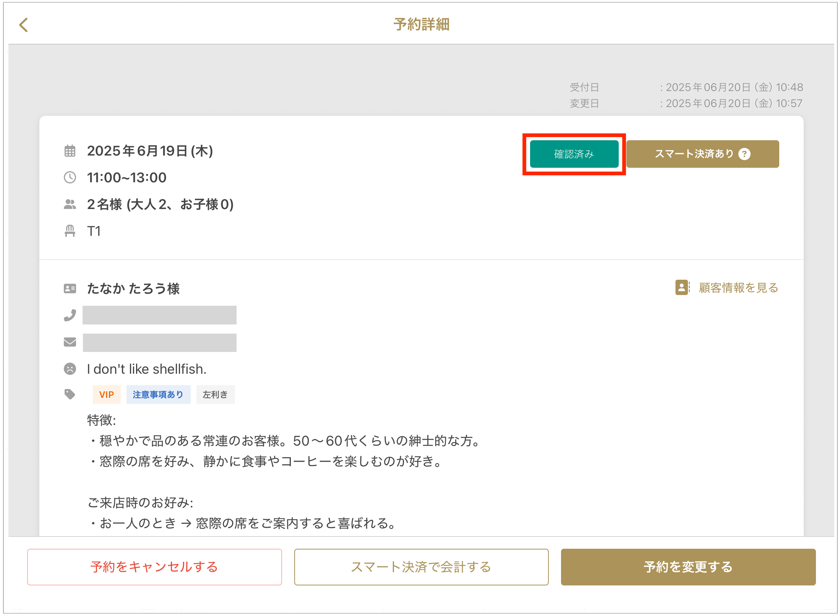Click the calendar icon beside reservation date
This screenshot has width=840, height=616.
[70, 151]
